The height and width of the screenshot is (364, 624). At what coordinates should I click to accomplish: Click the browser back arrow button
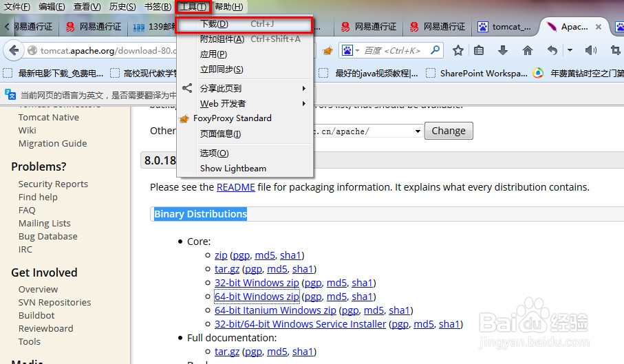(x=14, y=50)
